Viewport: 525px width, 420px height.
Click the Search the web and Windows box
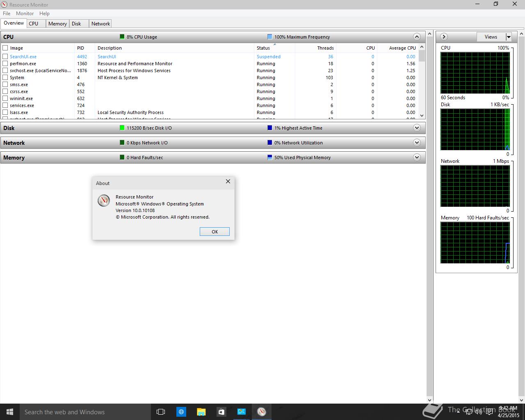point(85,412)
